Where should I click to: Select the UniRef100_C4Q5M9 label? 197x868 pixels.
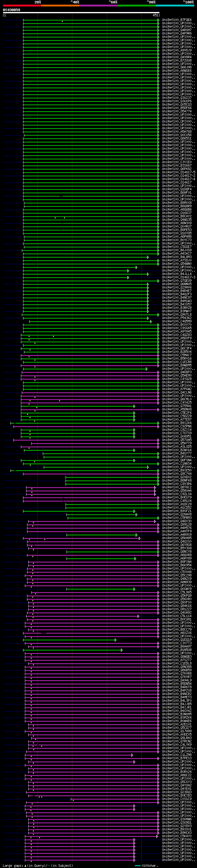point(177,321)
